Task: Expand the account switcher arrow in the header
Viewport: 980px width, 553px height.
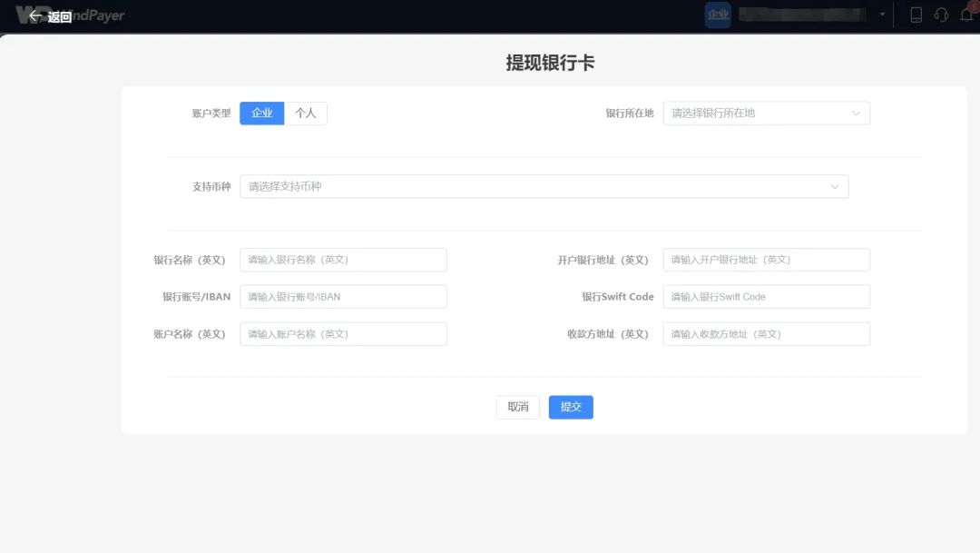Action: click(x=881, y=15)
